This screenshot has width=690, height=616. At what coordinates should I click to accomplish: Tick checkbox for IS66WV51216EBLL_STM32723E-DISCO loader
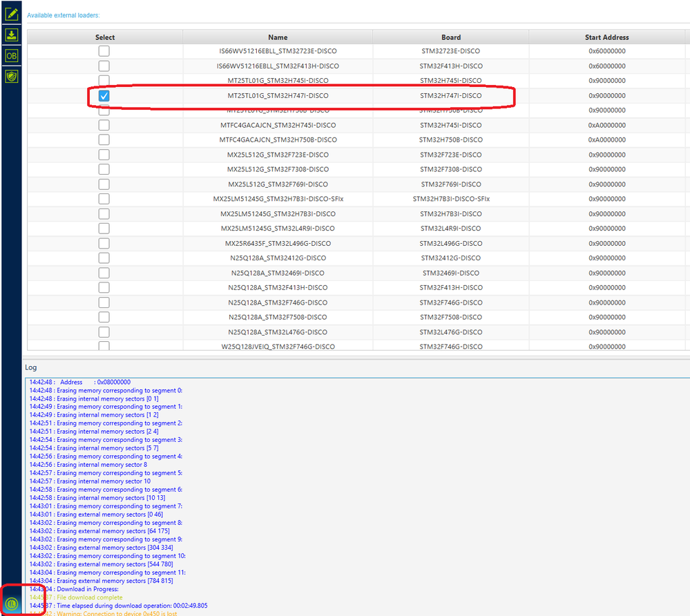coord(104,51)
